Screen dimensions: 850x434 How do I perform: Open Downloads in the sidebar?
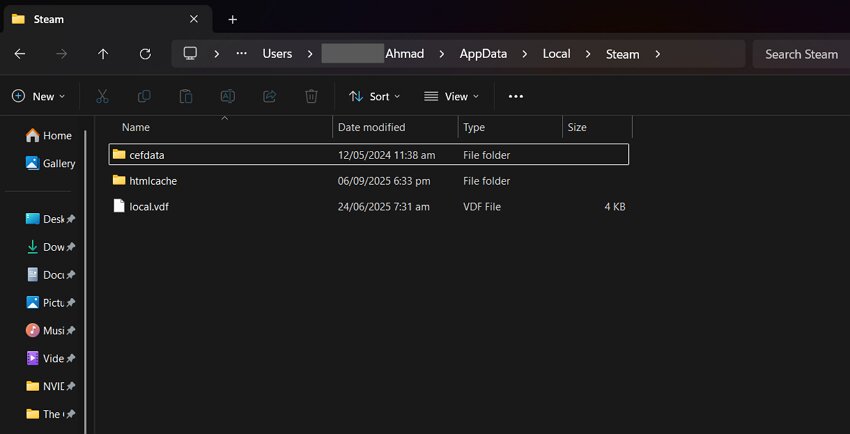[x=50, y=247]
